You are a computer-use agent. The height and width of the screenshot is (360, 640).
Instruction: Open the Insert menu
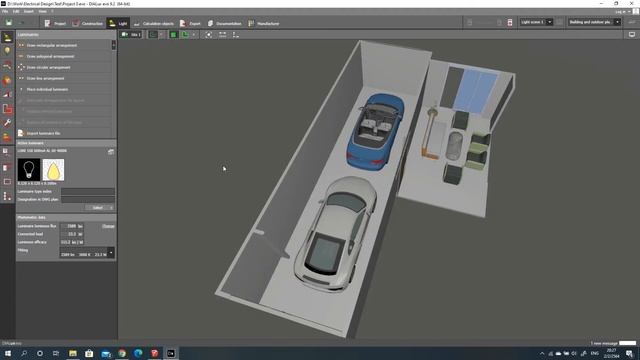click(29, 11)
